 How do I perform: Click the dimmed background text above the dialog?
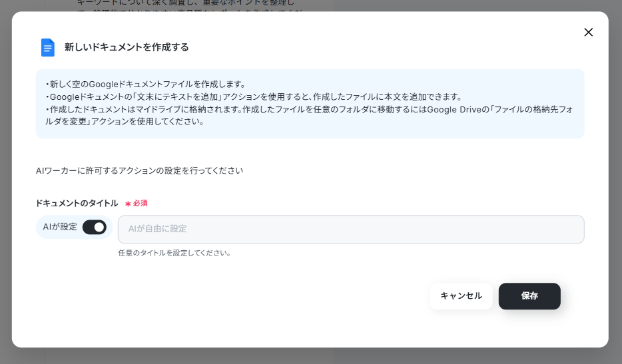[x=186, y=5]
